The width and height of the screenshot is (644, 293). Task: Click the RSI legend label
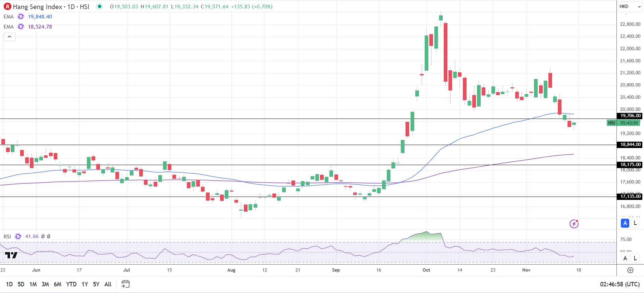(x=7, y=236)
